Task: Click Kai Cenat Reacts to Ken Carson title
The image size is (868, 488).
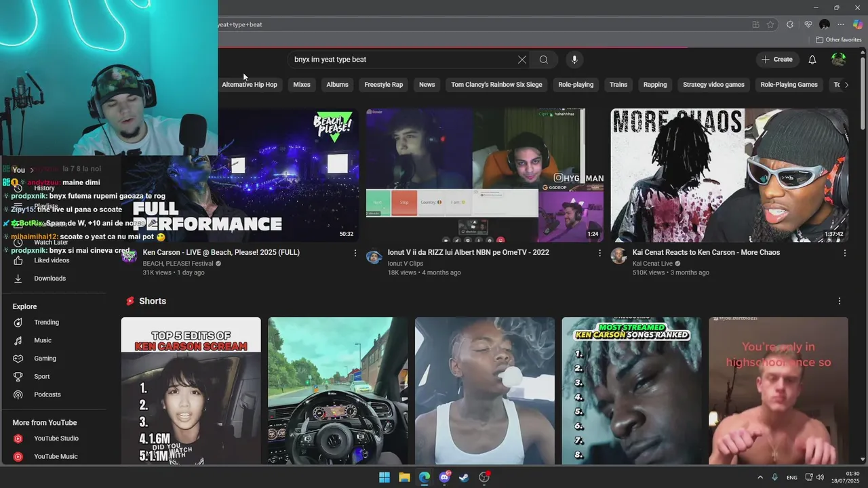Action: point(706,252)
